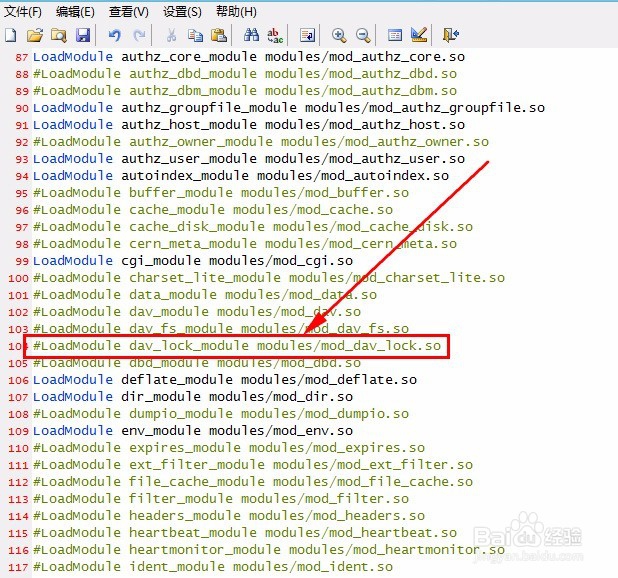This screenshot has height=578, width=618.
Task: Undo the last edit
Action: point(115,35)
